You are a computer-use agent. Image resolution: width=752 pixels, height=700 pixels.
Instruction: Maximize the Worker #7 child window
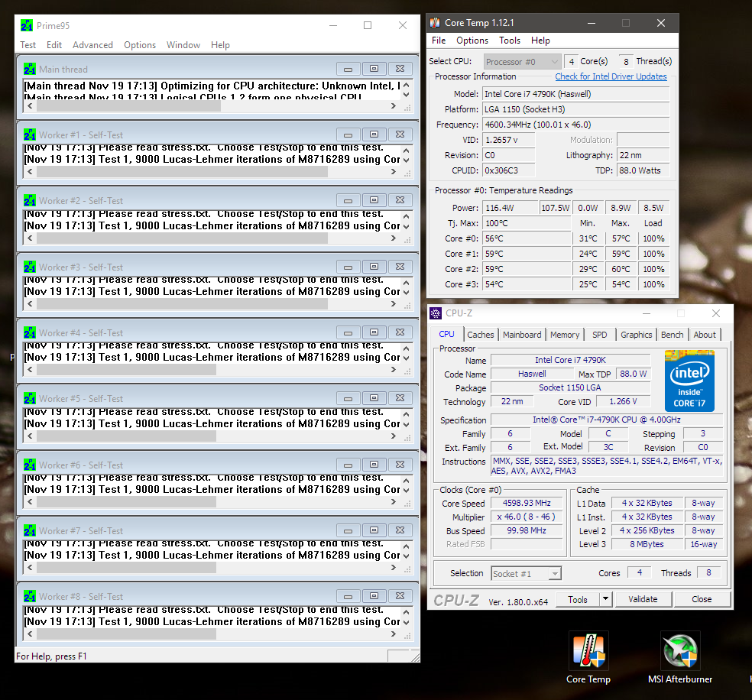coord(374,531)
